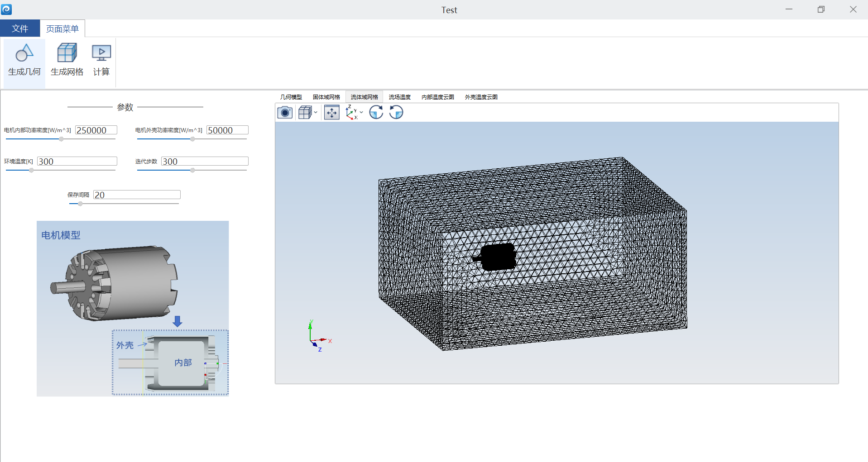This screenshot has width=868, height=462.
Task: Rotate view counterclockwise icon
Action: click(x=396, y=112)
